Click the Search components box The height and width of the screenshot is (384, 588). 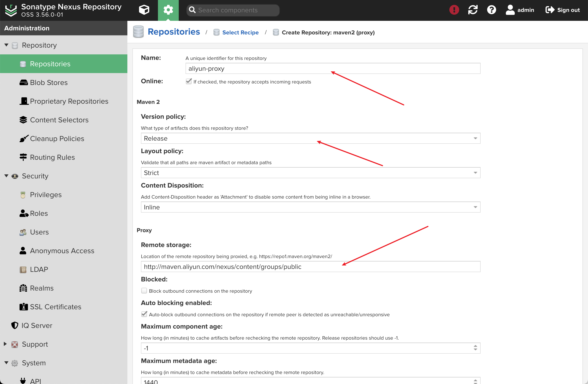233,10
